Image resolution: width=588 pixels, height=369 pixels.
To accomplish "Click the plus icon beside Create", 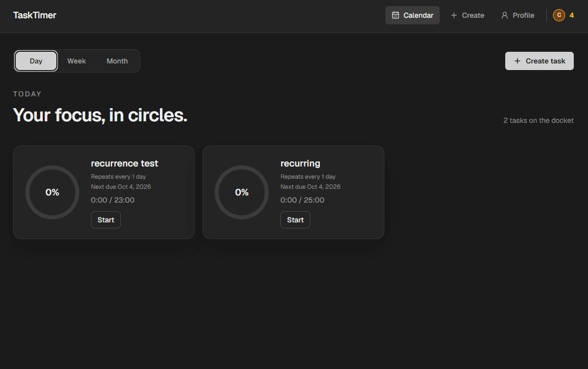I will click(454, 15).
